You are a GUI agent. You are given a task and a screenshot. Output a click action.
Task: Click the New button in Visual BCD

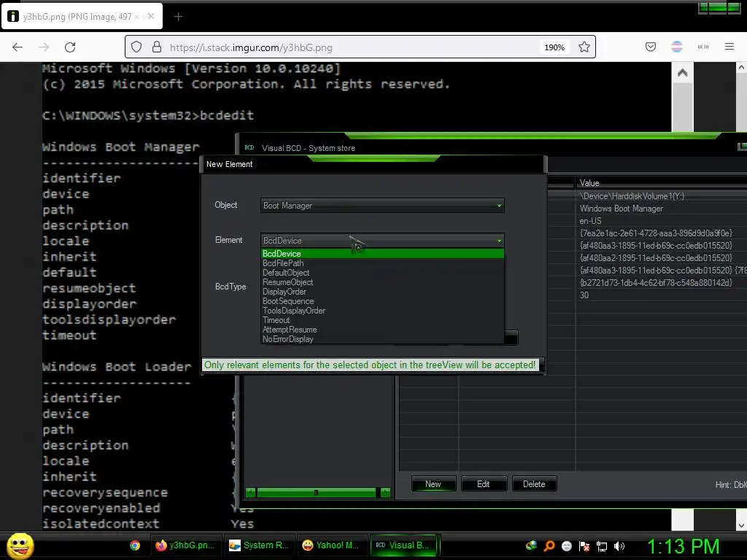(x=433, y=484)
